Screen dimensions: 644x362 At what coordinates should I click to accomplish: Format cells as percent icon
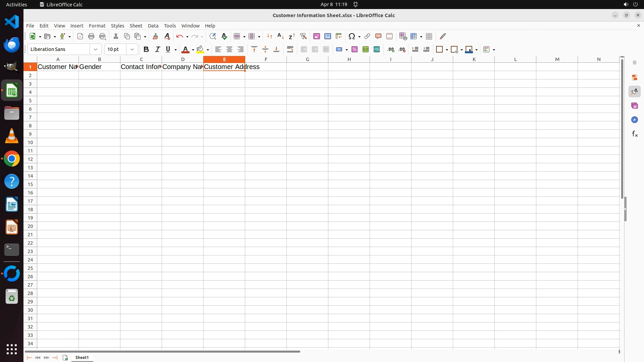pyautogui.click(x=355, y=49)
